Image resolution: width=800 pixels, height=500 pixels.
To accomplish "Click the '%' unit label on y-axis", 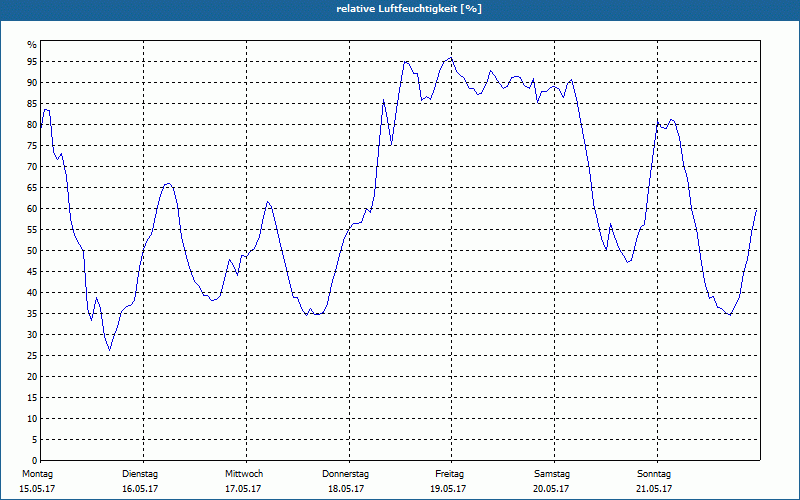I will [32, 45].
